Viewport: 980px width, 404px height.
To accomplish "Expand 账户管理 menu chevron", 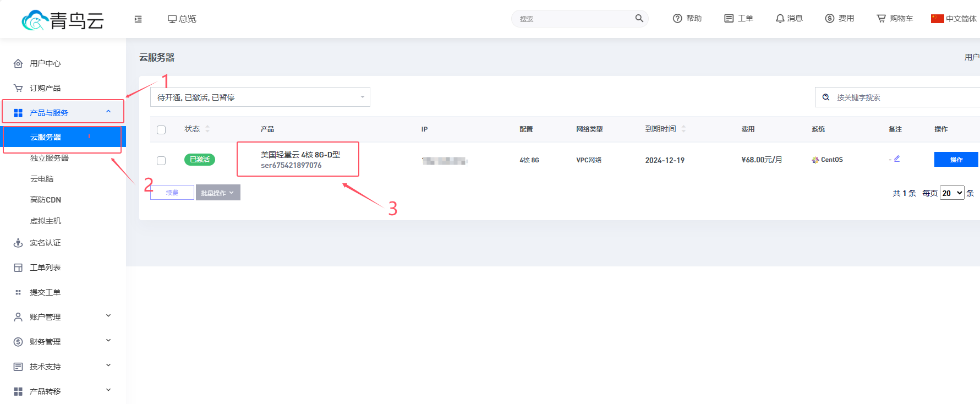I will [108, 316].
